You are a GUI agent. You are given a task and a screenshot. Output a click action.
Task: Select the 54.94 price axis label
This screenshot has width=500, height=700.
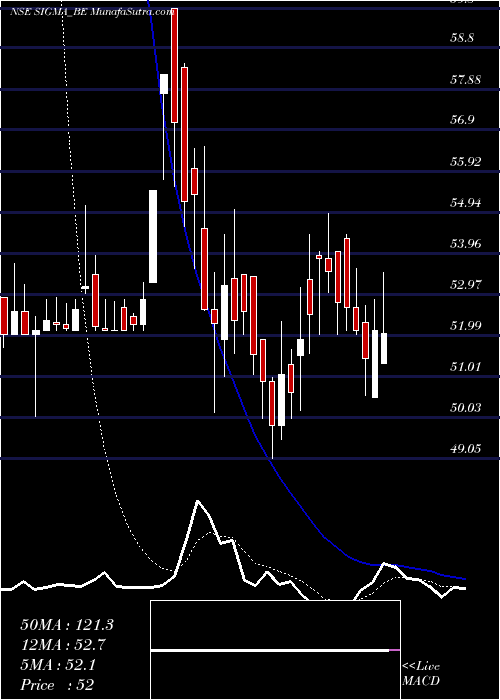(466, 203)
